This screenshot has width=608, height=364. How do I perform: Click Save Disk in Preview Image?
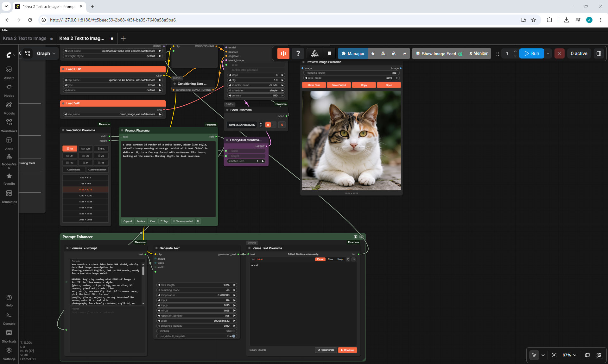[x=314, y=85]
